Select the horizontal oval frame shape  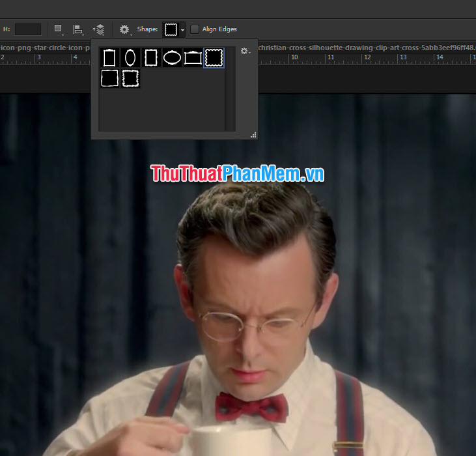tap(172, 58)
